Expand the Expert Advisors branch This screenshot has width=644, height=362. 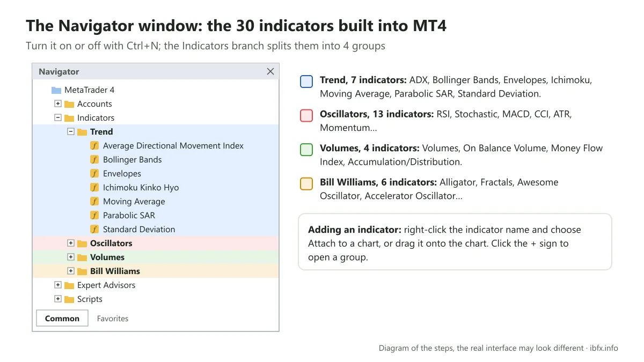tap(58, 285)
